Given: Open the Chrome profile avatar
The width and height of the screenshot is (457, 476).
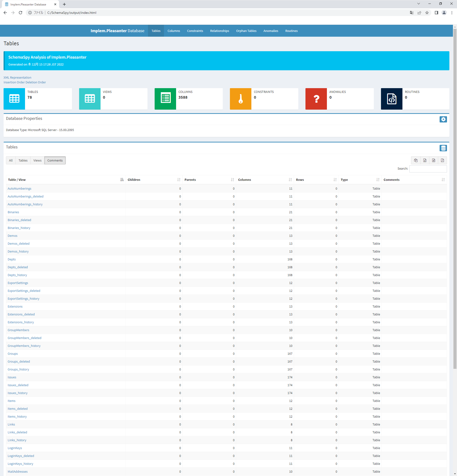Looking at the screenshot, I should coord(444,13).
